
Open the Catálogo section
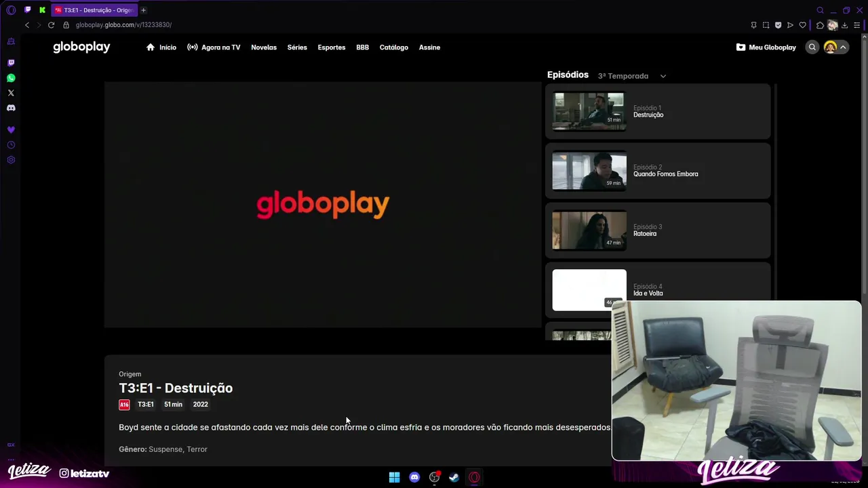click(394, 47)
